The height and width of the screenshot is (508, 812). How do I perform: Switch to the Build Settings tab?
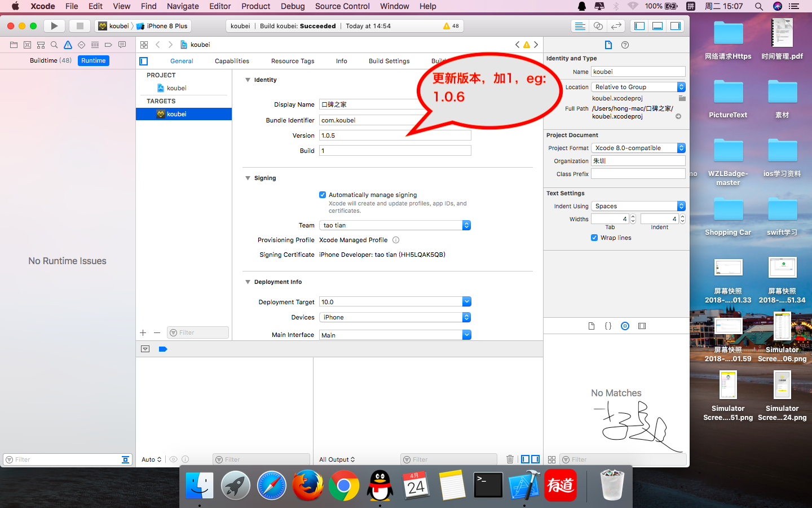[389, 61]
